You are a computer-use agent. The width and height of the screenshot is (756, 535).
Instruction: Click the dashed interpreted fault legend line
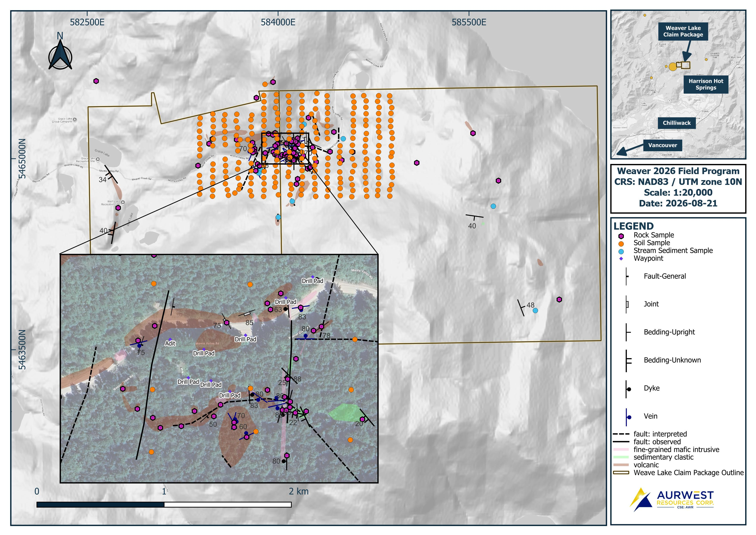[x=621, y=434]
